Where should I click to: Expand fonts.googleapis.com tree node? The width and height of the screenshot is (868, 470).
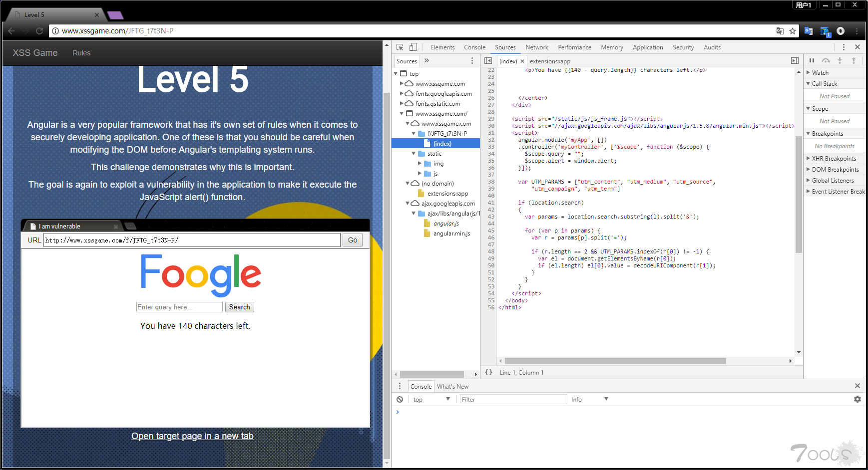click(402, 93)
